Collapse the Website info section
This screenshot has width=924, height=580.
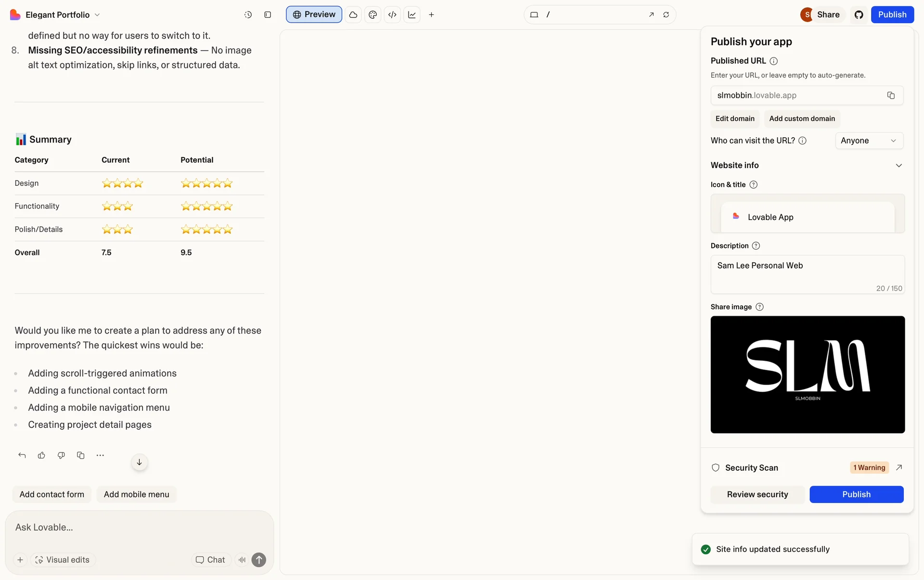[x=898, y=166]
